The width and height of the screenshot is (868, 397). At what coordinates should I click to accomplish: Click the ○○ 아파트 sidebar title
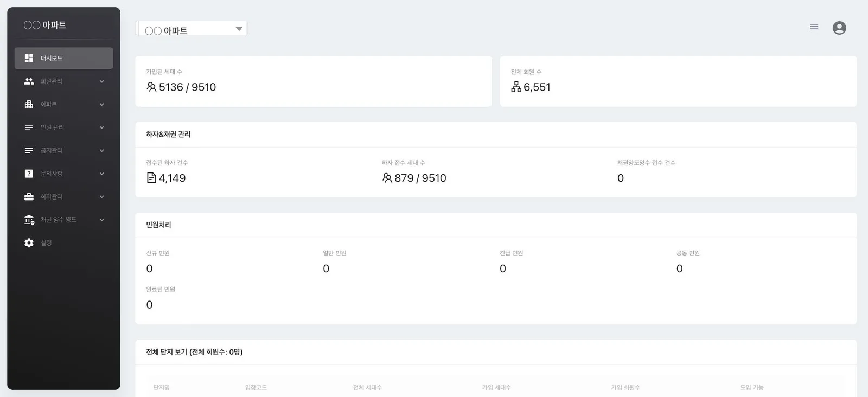[45, 25]
